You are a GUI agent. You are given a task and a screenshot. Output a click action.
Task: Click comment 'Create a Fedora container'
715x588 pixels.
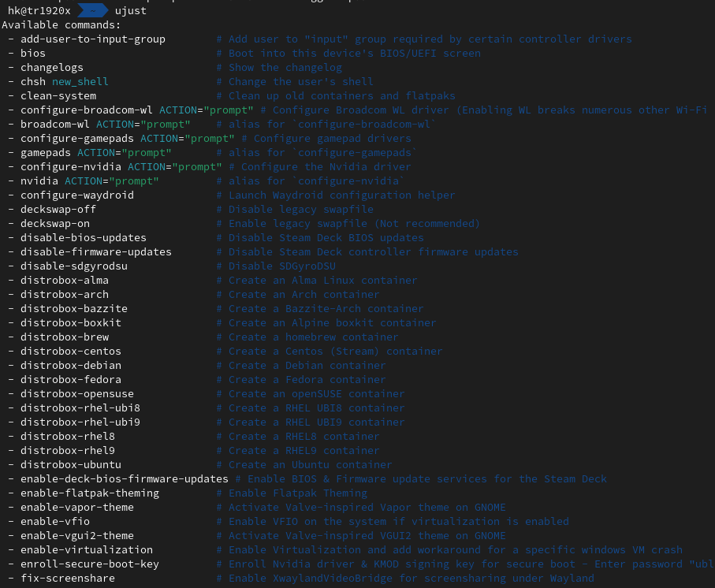(307, 379)
